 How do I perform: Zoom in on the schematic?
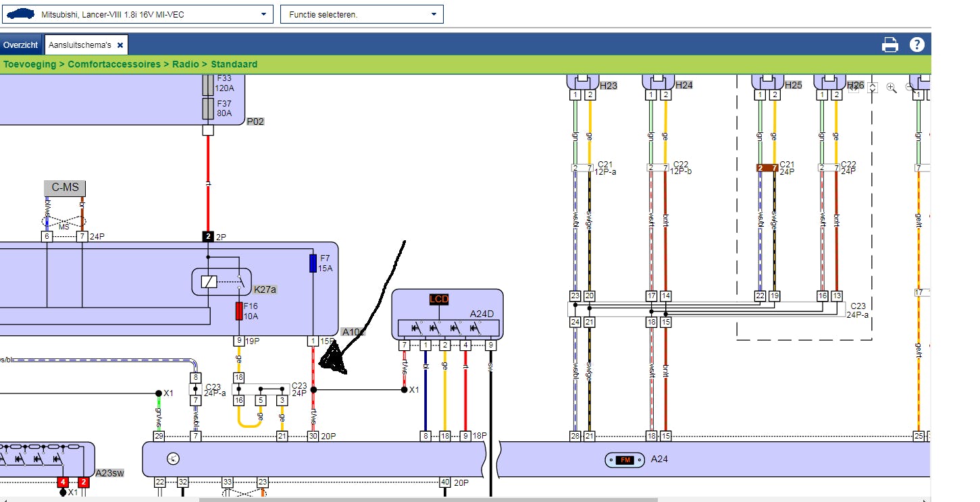(892, 87)
